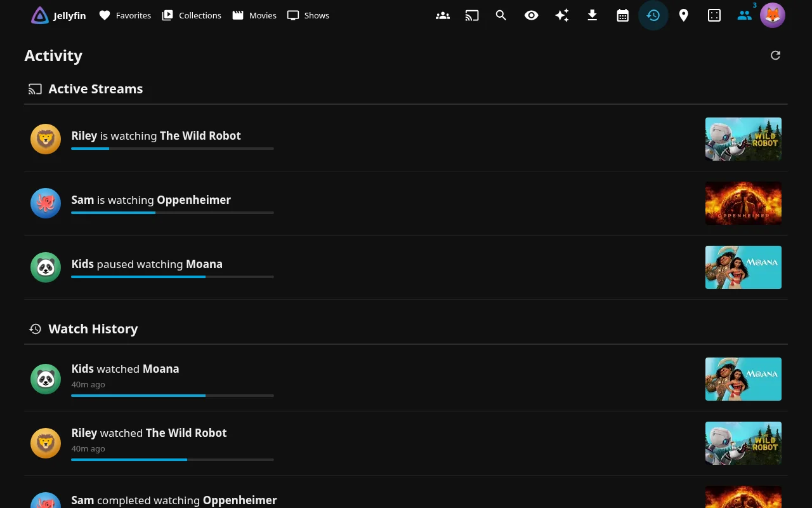Open the SyncPlay group icon with badge 3
Image resolution: width=812 pixels, height=508 pixels.
coord(745,15)
